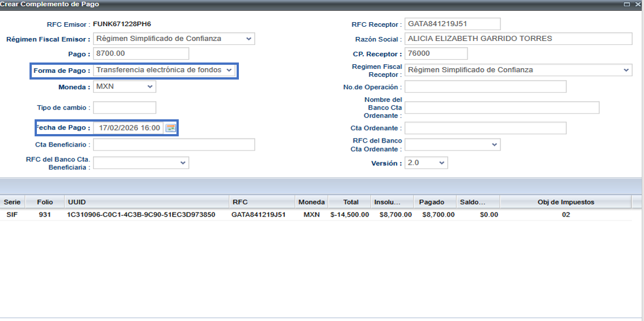Open the Moneda MXN dropdown
644x321 pixels.
coord(150,87)
